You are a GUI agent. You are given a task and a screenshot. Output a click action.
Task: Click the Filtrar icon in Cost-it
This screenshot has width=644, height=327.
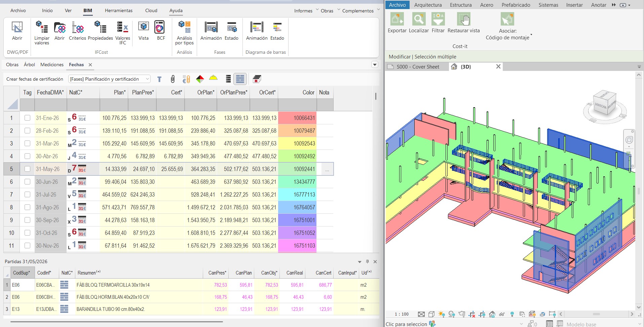(438, 19)
